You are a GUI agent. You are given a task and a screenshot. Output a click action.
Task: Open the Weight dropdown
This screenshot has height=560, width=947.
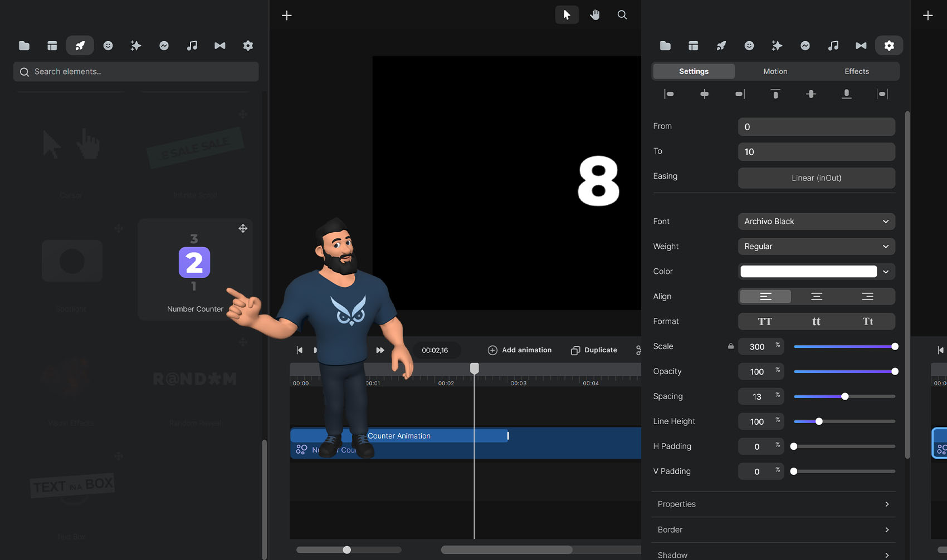pyautogui.click(x=816, y=247)
